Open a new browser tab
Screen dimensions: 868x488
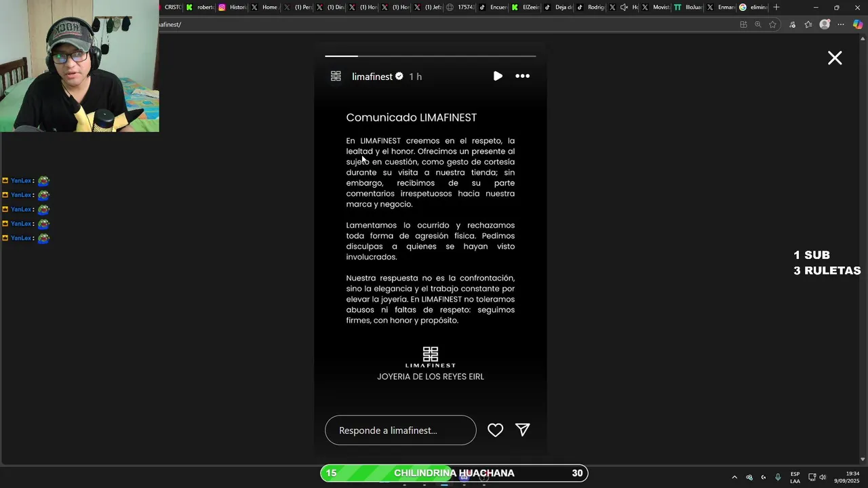(776, 7)
